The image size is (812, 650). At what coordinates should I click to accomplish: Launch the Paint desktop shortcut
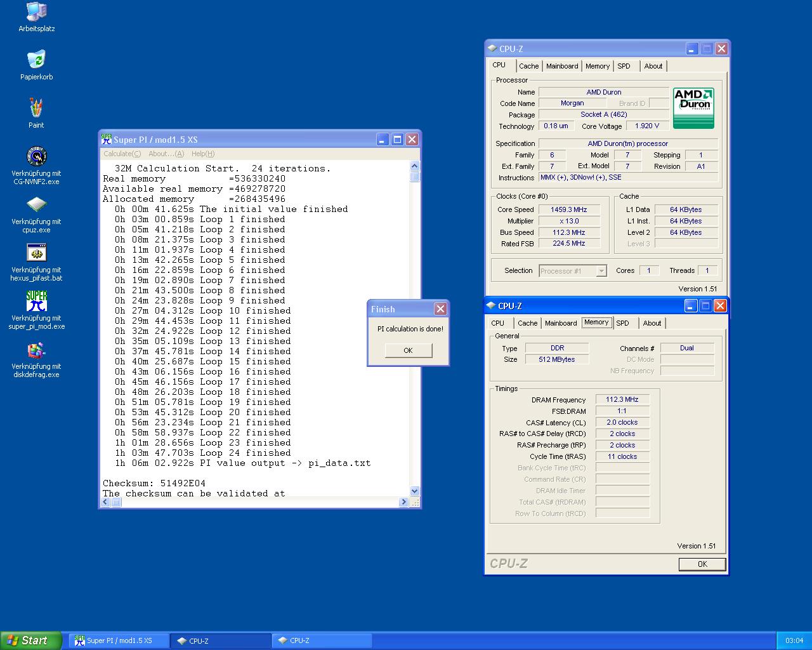point(36,108)
